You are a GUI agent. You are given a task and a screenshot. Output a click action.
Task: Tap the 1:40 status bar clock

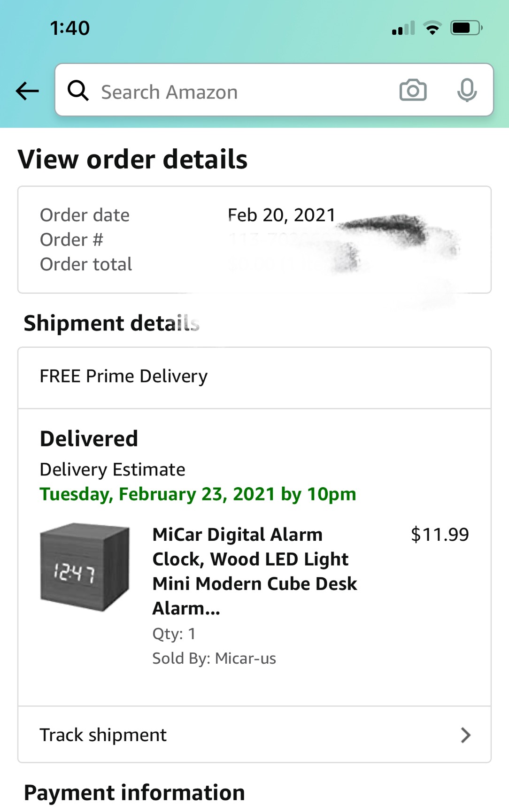point(70,28)
